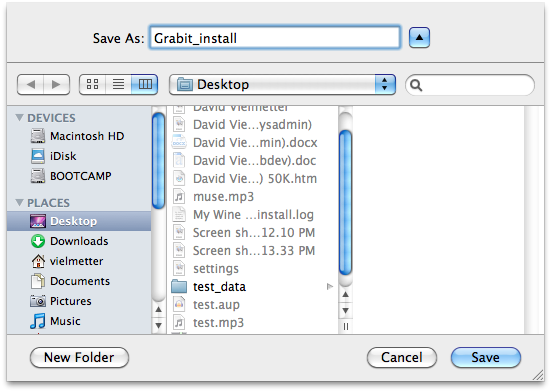Image resolution: width=551 pixels, height=392 pixels.
Task: Go forward with the right arrow
Action: pyautogui.click(x=56, y=85)
